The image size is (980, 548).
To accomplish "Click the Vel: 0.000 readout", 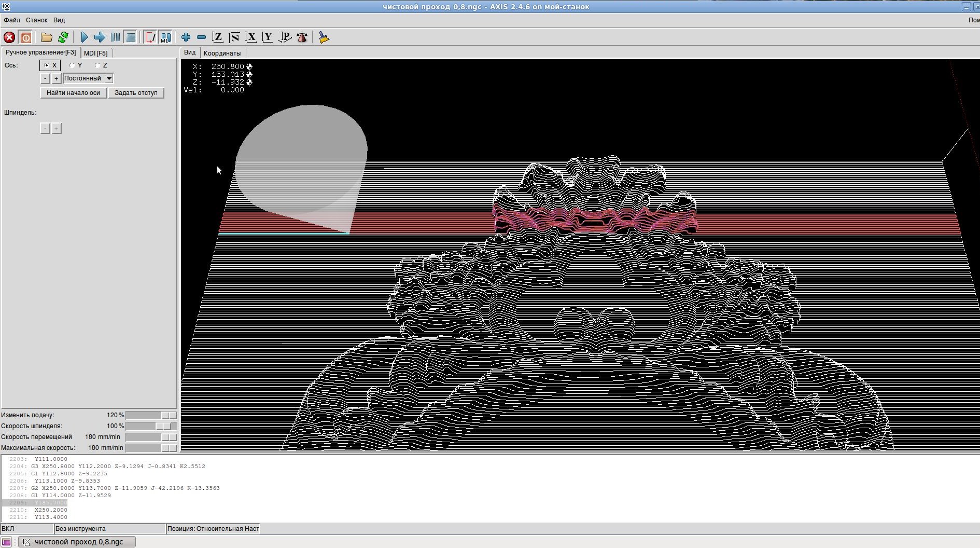I will coord(214,90).
